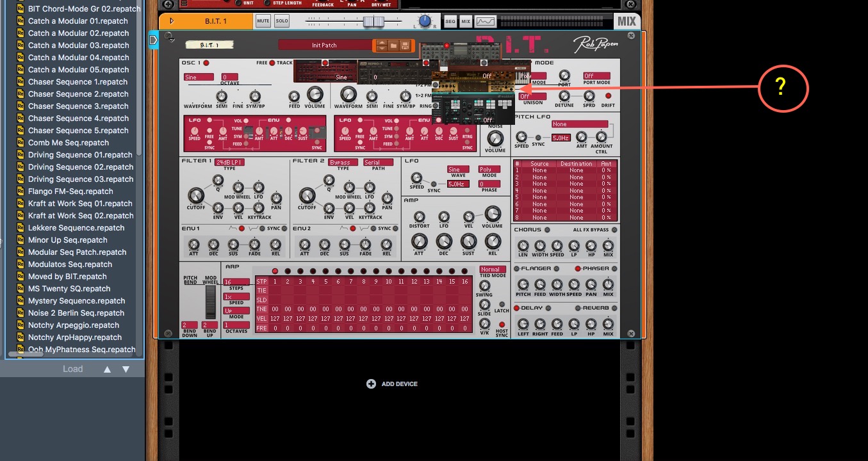
Task: Fold the B.I.T. device using left-edge triangle
Action: [153, 41]
